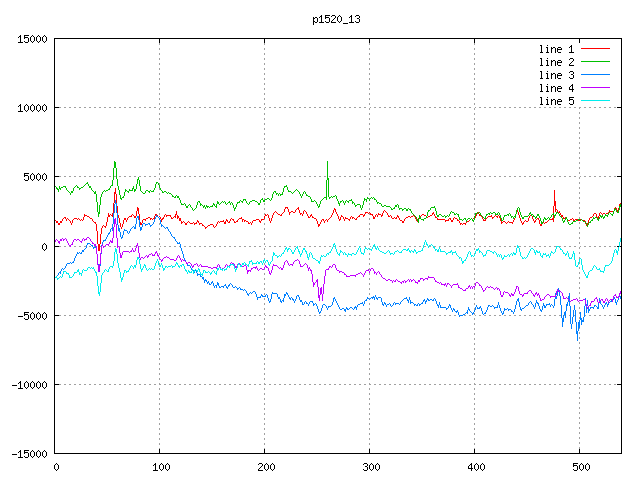Image resolution: width=640 pixels, height=480 pixels.
Task: Click the 100 x-axis tick label
Action: tap(160, 467)
